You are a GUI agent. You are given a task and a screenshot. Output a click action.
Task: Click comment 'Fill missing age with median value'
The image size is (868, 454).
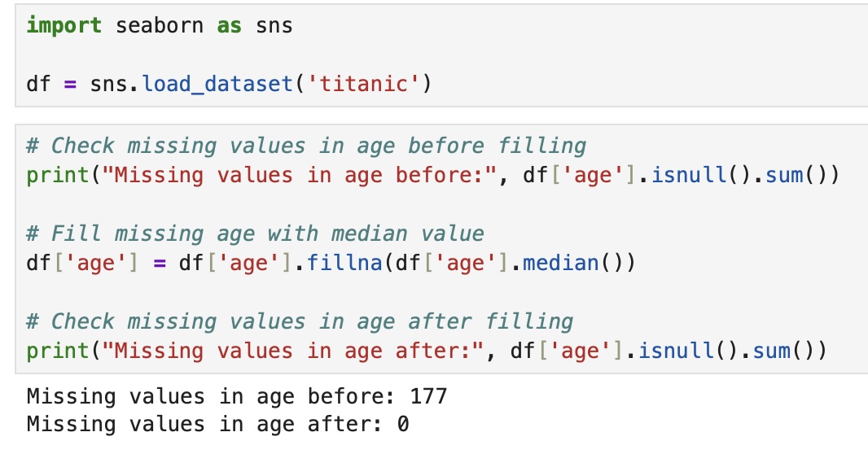point(255,234)
